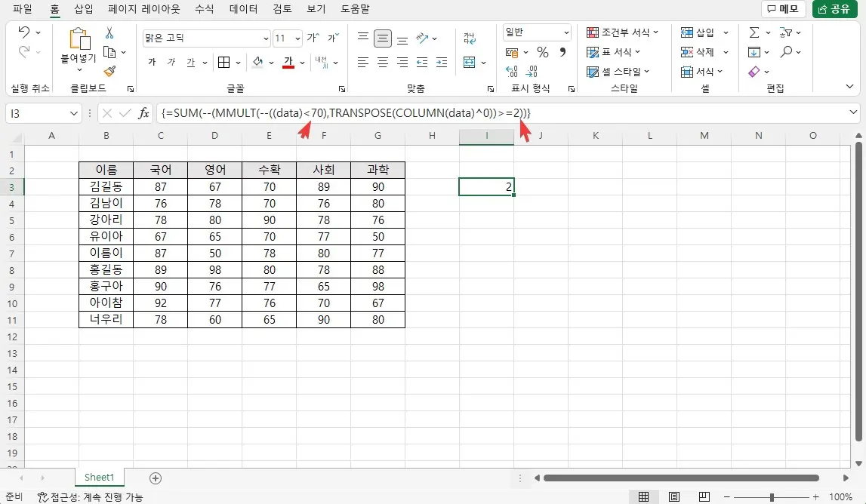This screenshot has height=504, width=866.
Task: Increase decimal places
Action: pyautogui.click(x=511, y=71)
